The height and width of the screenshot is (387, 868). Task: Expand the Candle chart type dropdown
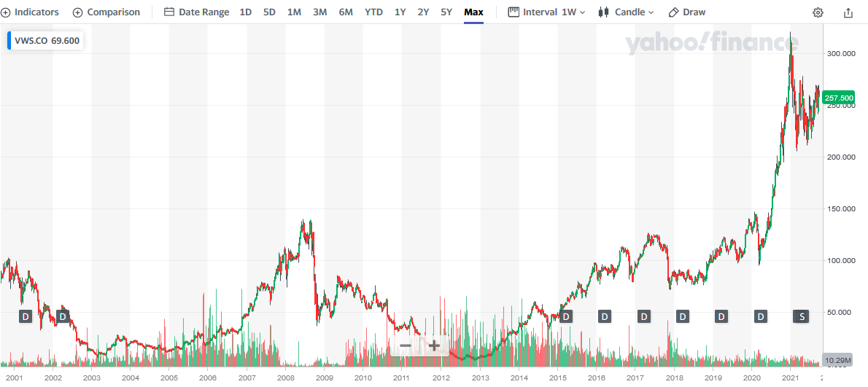pos(626,12)
